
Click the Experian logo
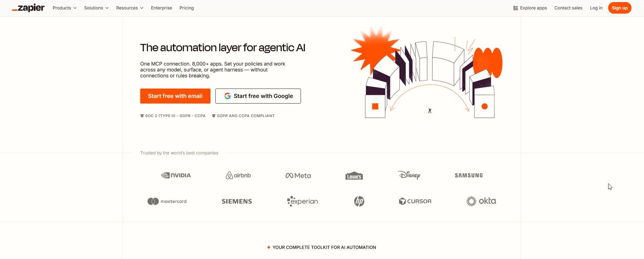(303, 201)
